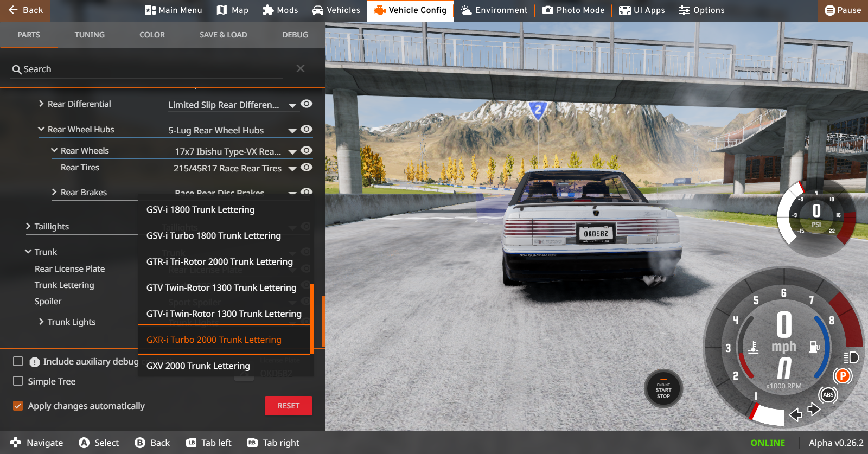Clear the search with the X icon
The height and width of the screenshot is (454, 868).
click(301, 68)
